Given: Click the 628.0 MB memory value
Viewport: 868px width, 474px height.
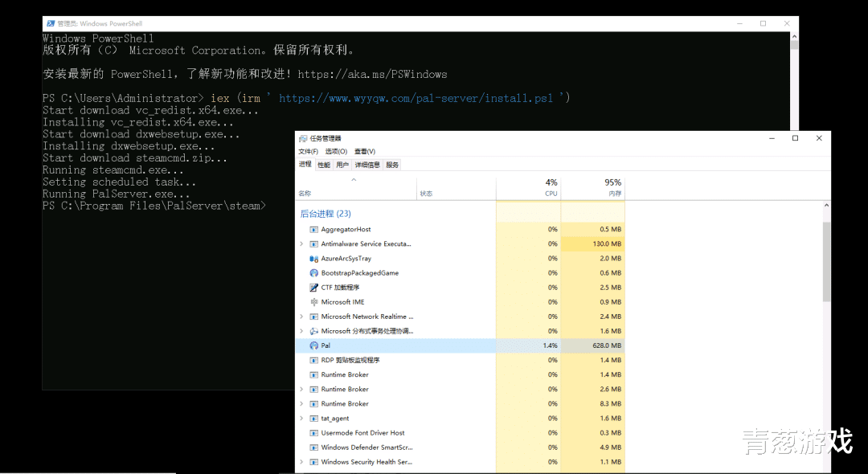Looking at the screenshot, I should point(607,345).
